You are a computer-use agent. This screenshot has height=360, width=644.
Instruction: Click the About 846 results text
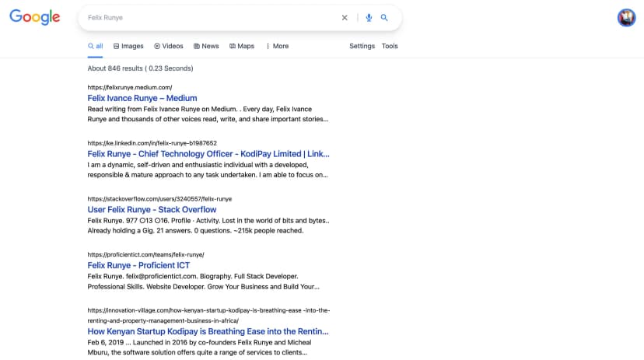pos(140,68)
